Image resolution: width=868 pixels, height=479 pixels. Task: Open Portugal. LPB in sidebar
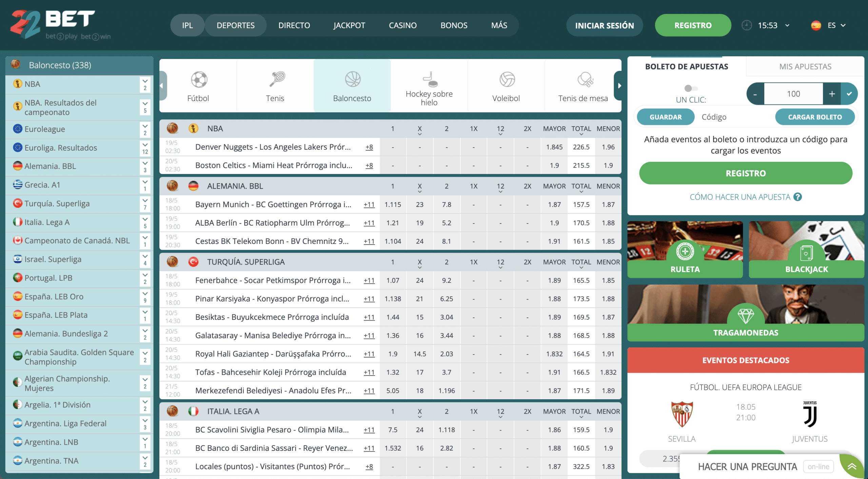pyautogui.click(x=48, y=278)
